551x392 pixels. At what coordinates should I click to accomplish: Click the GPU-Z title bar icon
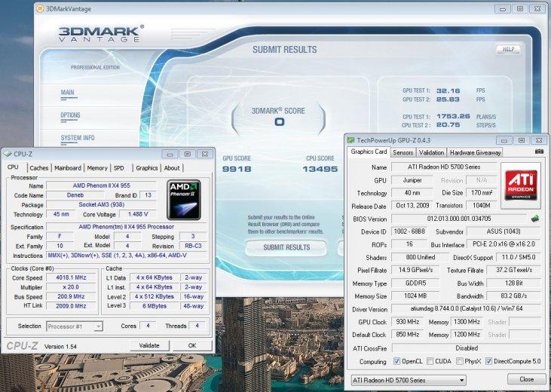pos(351,140)
